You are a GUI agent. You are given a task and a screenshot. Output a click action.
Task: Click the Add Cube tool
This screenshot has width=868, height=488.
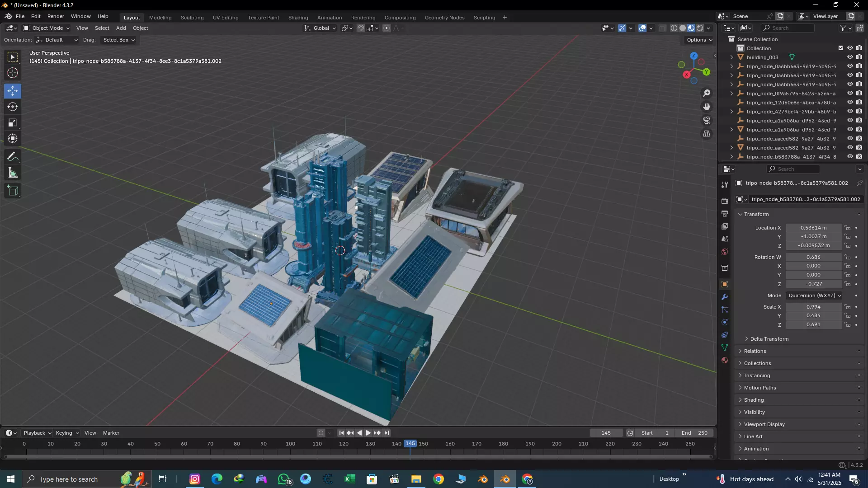[x=13, y=191]
